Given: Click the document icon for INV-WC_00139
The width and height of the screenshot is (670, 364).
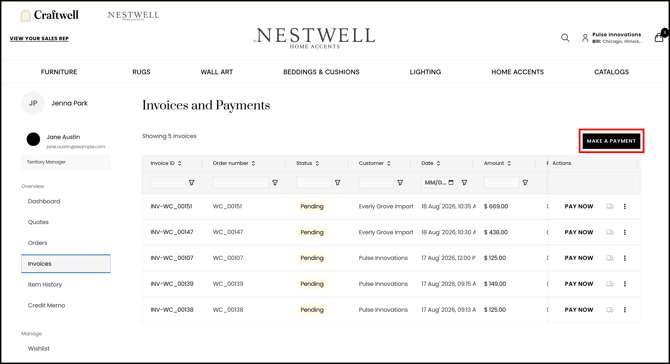Looking at the screenshot, I should tap(610, 284).
